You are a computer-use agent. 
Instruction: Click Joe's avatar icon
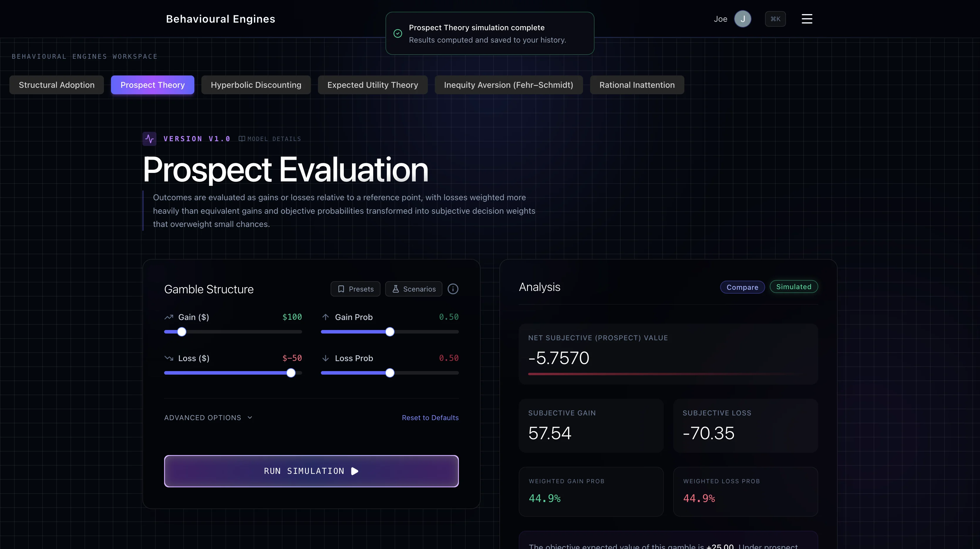(x=742, y=18)
